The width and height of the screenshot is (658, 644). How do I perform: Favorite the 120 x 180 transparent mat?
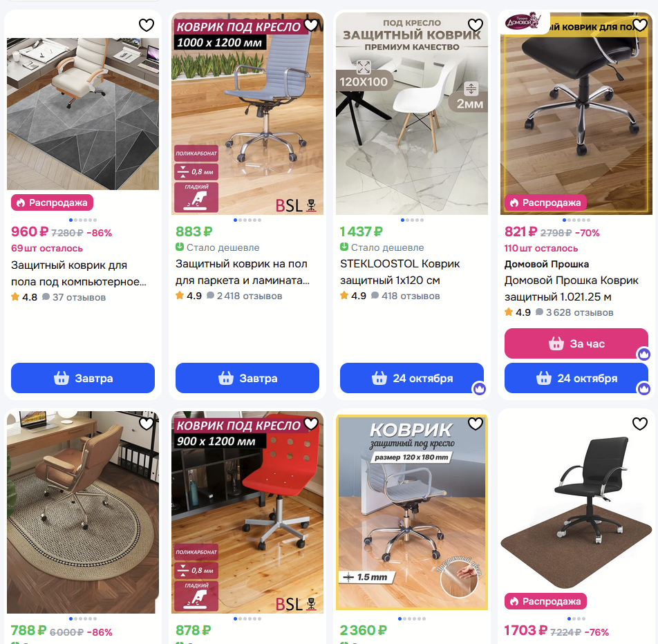pyautogui.click(x=476, y=424)
